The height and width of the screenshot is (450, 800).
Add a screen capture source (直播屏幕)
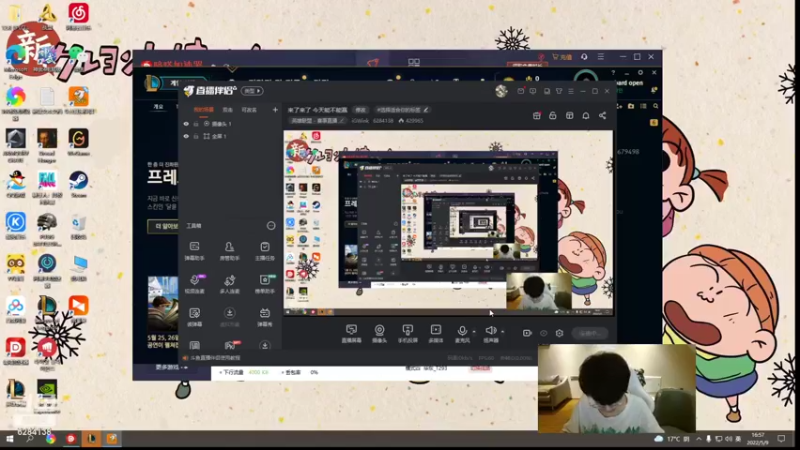(351, 333)
